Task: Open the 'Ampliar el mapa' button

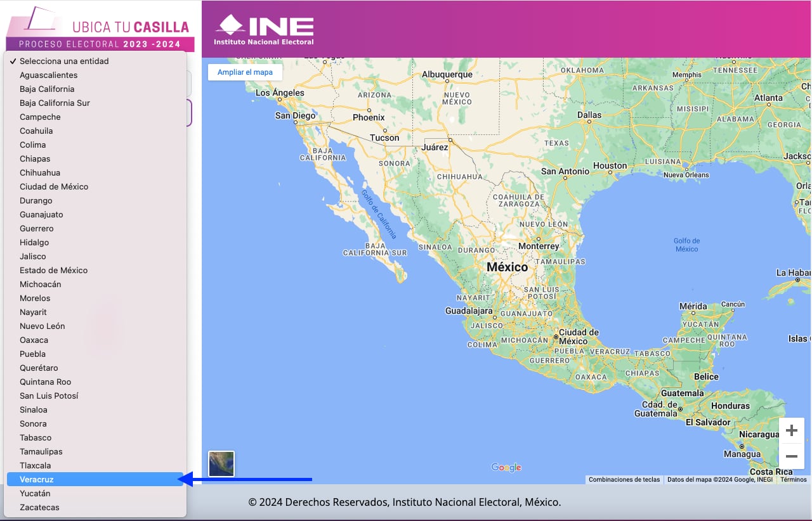Action: point(245,72)
